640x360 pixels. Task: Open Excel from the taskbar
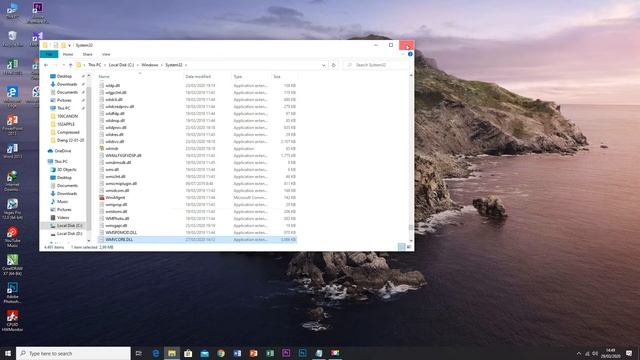click(270, 353)
